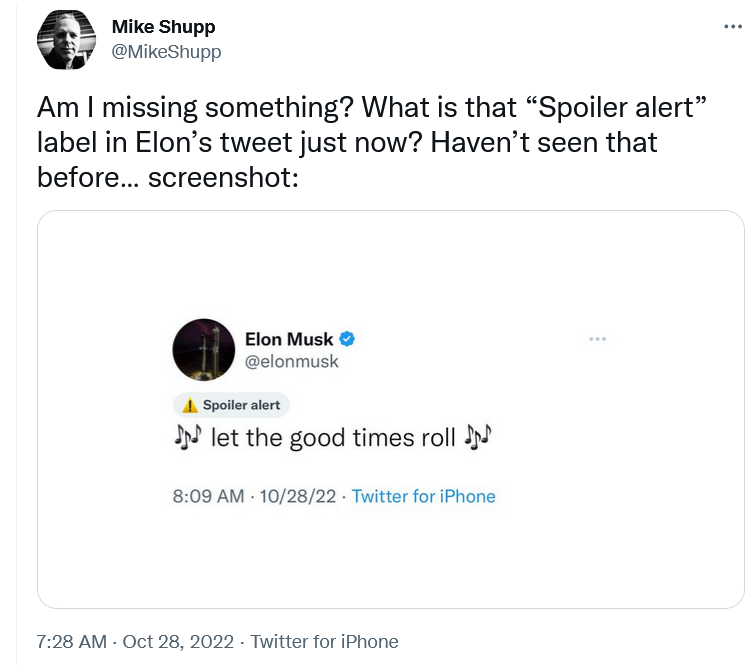The image size is (748, 666).
Task: Click the 'let the good times roll' text
Action: coord(333,438)
